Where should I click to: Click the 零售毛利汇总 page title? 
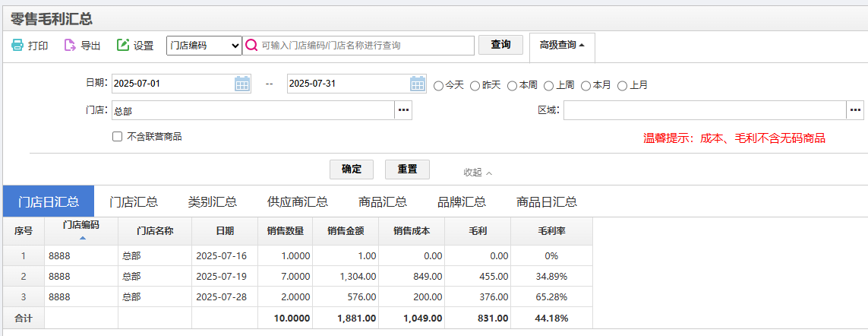tap(51, 18)
